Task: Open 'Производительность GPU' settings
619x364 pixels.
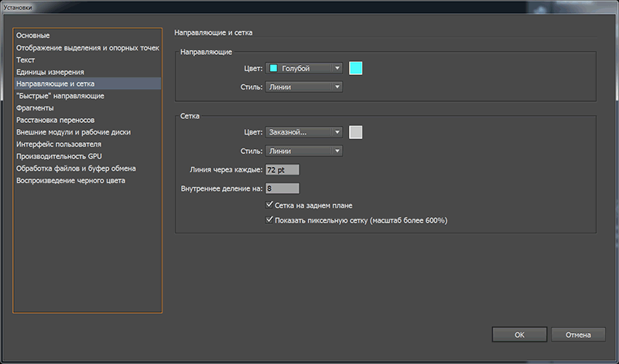Action: (x=59, y=156)
